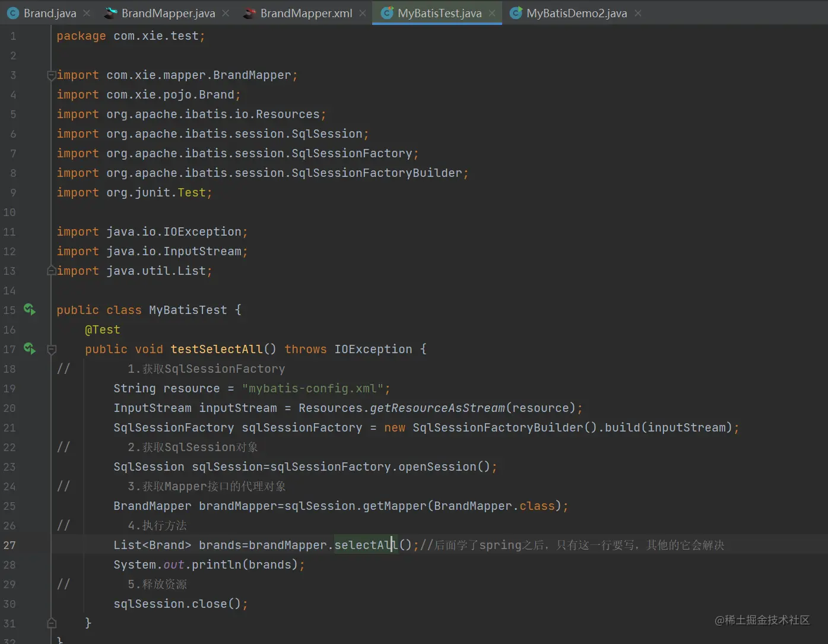828x644 pixels.
Task: Click the MyBatisTest class name in its declaration
Action: [188, 310]
